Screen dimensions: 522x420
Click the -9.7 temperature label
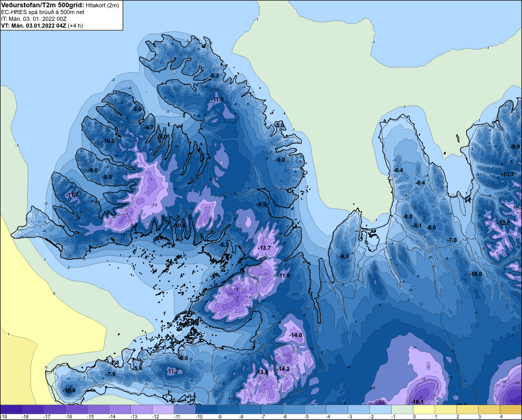[x=149, y=127]
